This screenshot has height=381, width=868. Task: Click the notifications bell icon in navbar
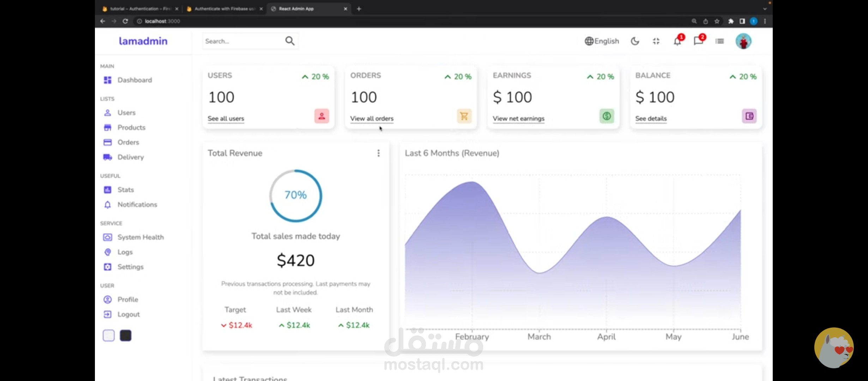pyautogui.click(x=677, y=42)
